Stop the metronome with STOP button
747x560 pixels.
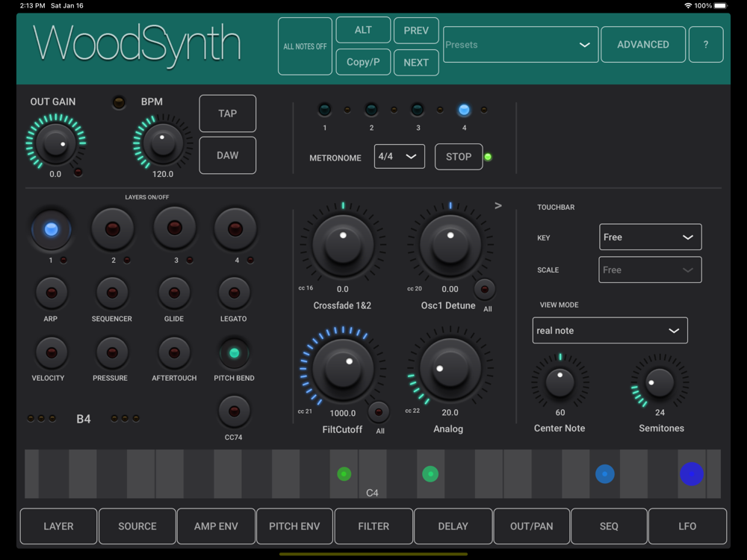pyautogui.click(x=459, y=157)
